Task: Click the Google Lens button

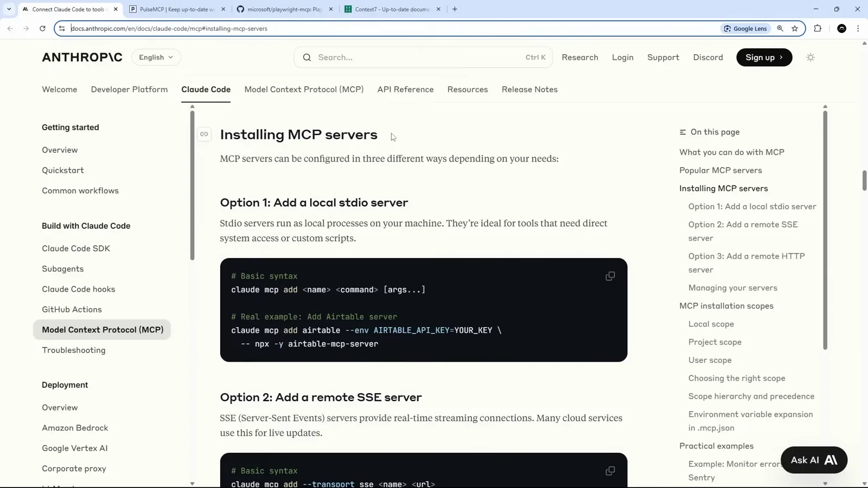Action: tap(745, 29)
